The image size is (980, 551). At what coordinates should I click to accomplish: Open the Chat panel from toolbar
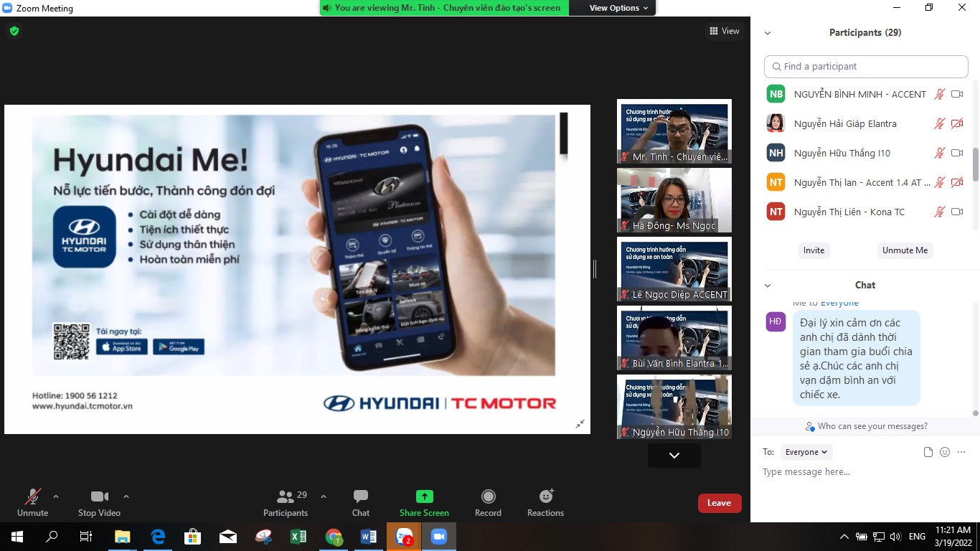(x=361, y=503)
